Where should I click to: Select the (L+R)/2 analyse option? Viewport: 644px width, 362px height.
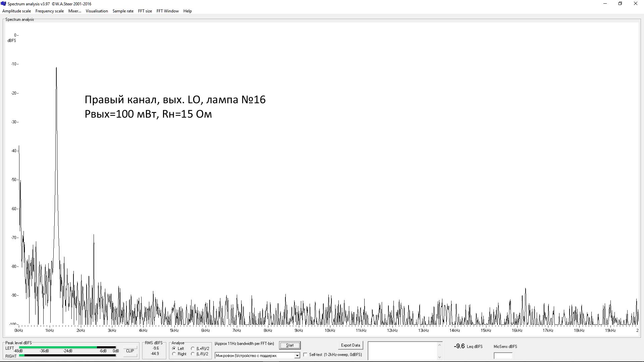tap(193, 349)
